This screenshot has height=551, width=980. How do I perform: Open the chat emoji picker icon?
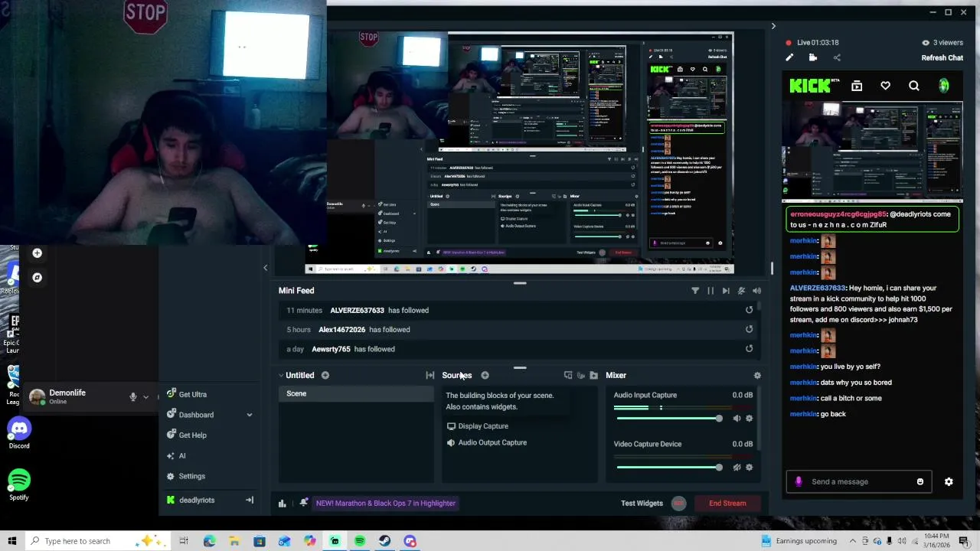click(x=920, y=481)
